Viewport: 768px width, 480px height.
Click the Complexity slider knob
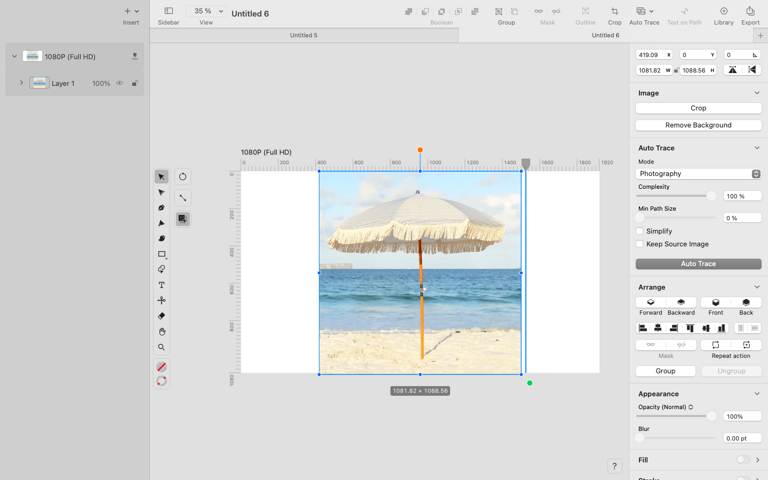711,196
